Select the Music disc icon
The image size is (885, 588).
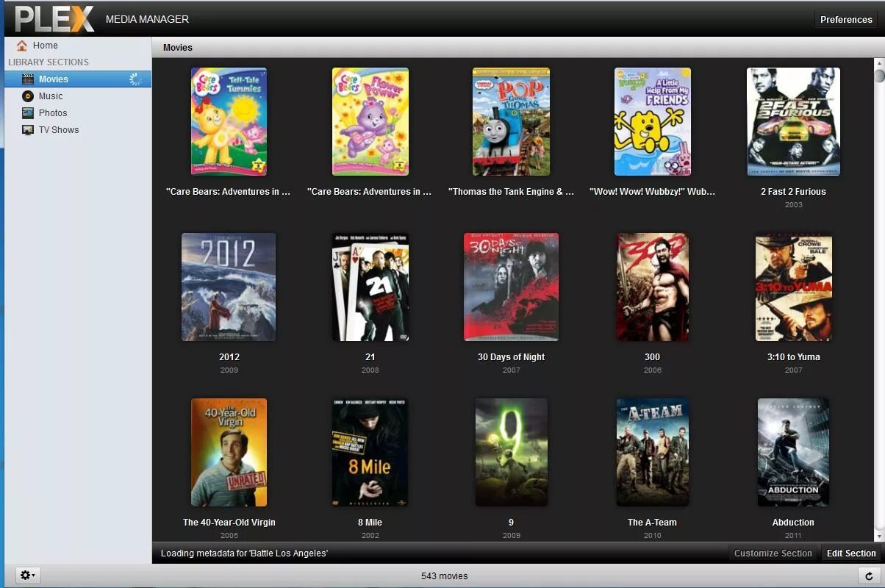coord(28,96)
